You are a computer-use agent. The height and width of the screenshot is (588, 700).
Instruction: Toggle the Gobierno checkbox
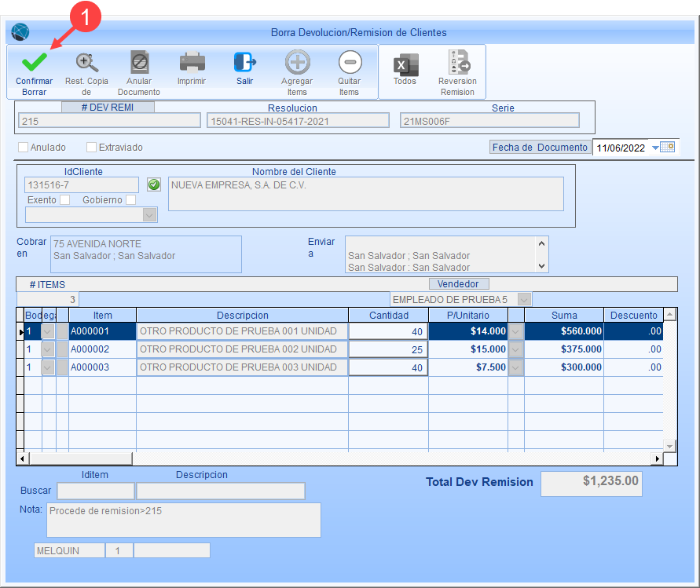pyautogui.click(x=130, y=200)
